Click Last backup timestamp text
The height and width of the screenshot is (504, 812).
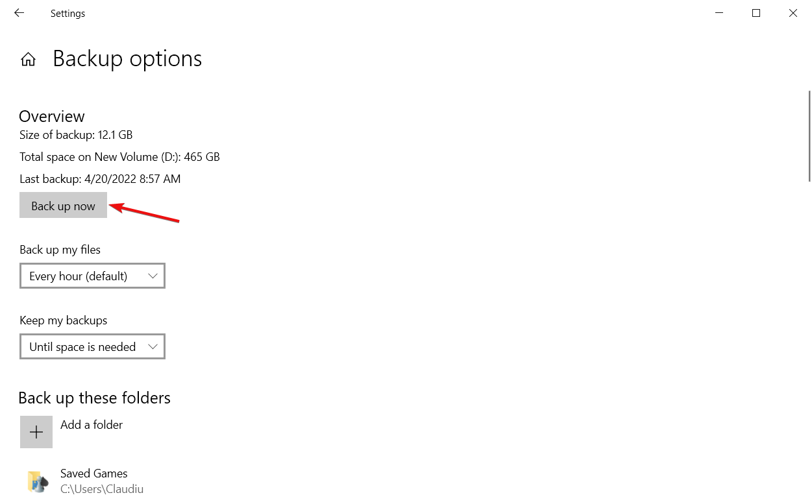pos(99,178)
